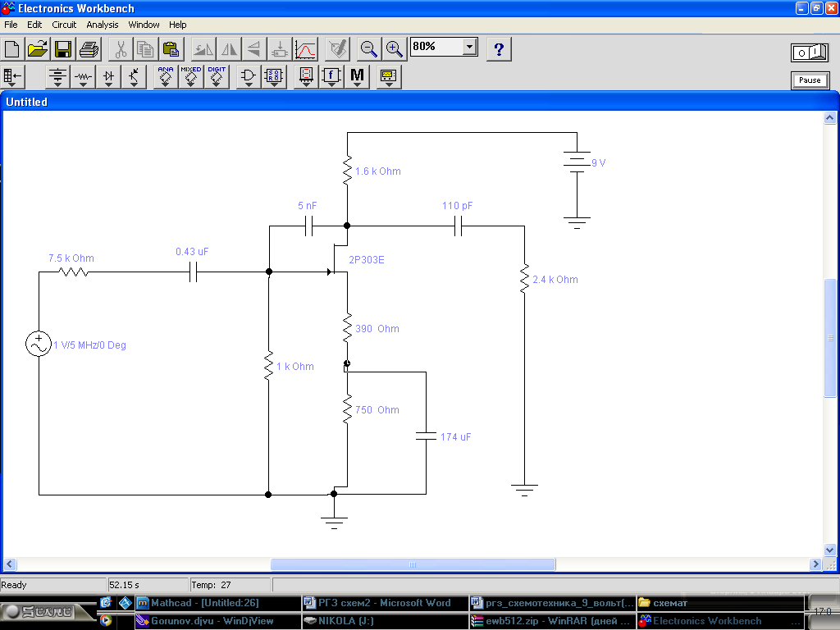
Task: Open the Miscellaneous M parts bin
Action: (x=358, y=76)
